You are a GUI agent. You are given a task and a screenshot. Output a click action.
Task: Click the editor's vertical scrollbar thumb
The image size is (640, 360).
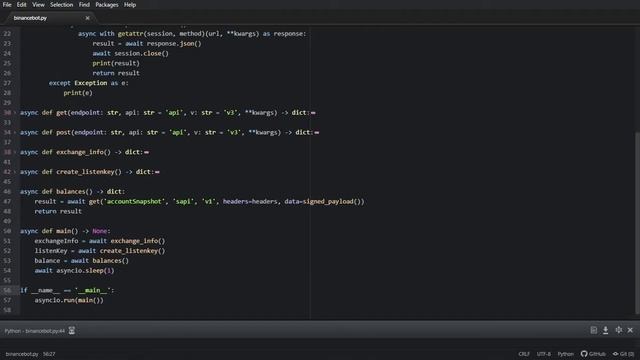coord(637,222)
